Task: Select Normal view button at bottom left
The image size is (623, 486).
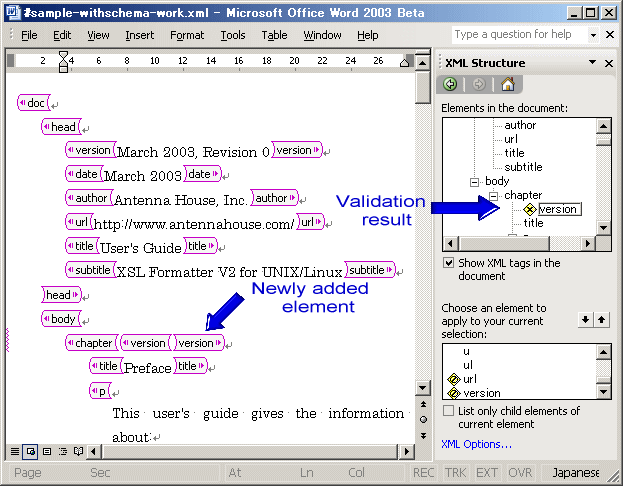Action: pyautogui.click(x=15, y=451)
